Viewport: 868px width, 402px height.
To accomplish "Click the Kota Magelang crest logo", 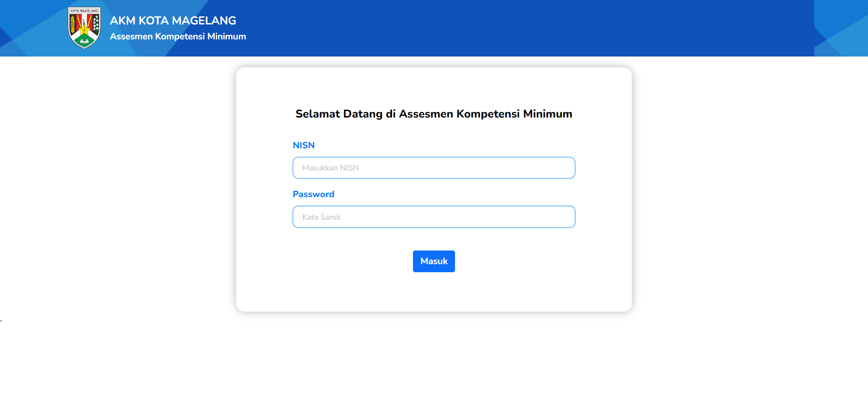I will [x=84, y=28].
